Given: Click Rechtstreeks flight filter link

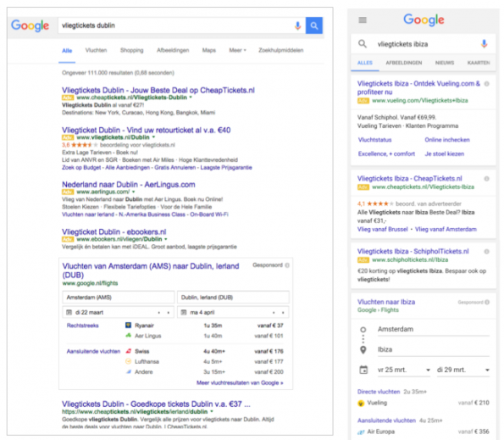Looking at the screenshot, I should (x=83, y=326).
